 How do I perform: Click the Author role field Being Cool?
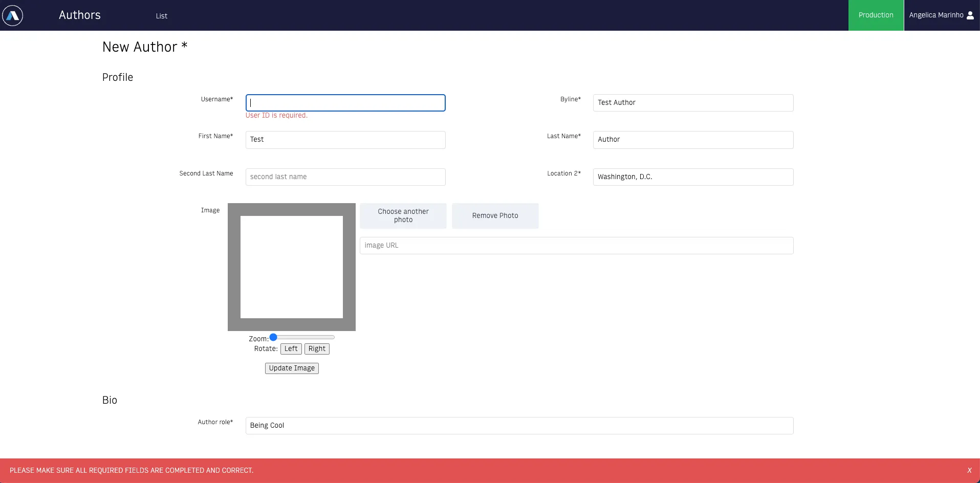coord(519,426)
